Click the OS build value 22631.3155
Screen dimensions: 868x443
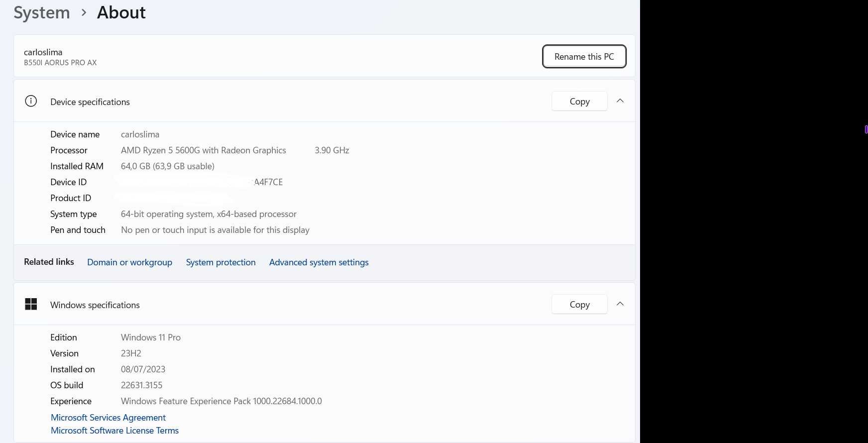point(141,385)
